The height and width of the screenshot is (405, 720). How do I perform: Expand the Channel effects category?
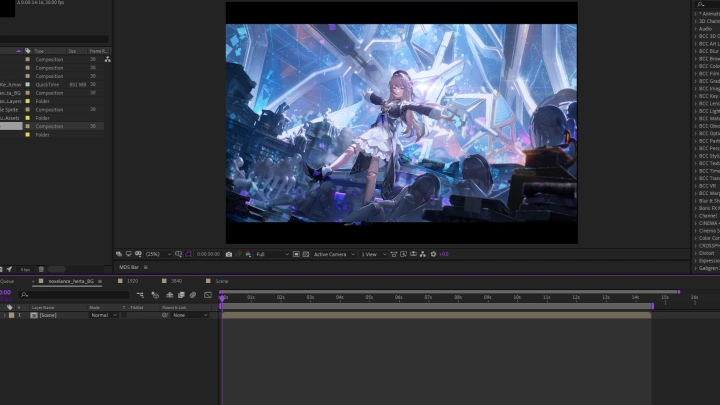click(x=696, y=216)
